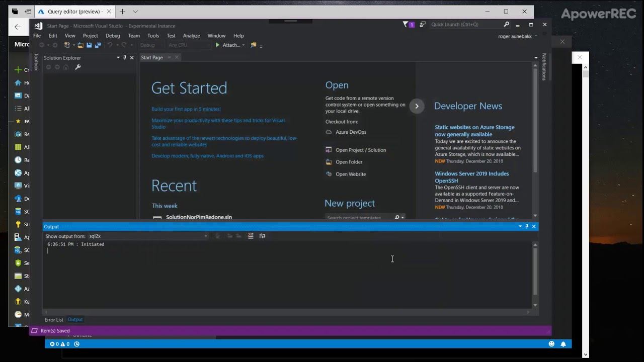
Task: Click the Open File toolbar icon
Action: 80,45
